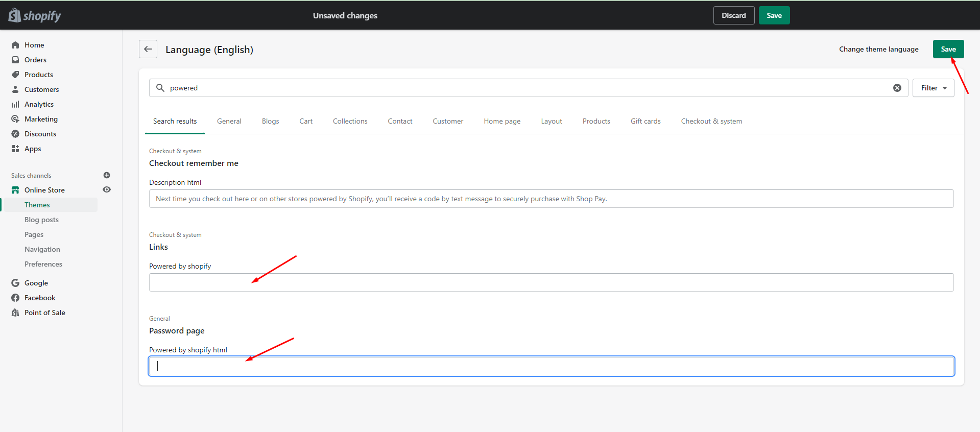Click the Language (English) page heading
This screenshot has height=432, width=980.
209,50
